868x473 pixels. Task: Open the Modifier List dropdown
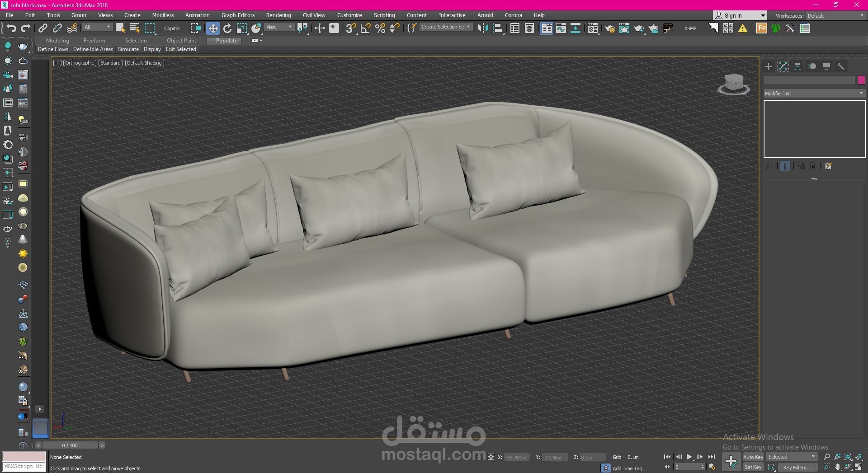814,94
